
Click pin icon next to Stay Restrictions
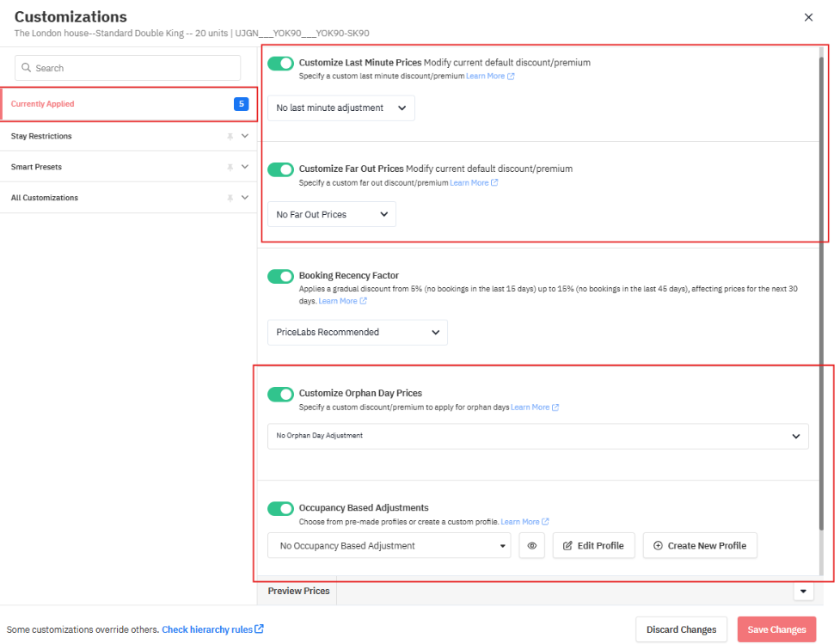pos(230,136)
